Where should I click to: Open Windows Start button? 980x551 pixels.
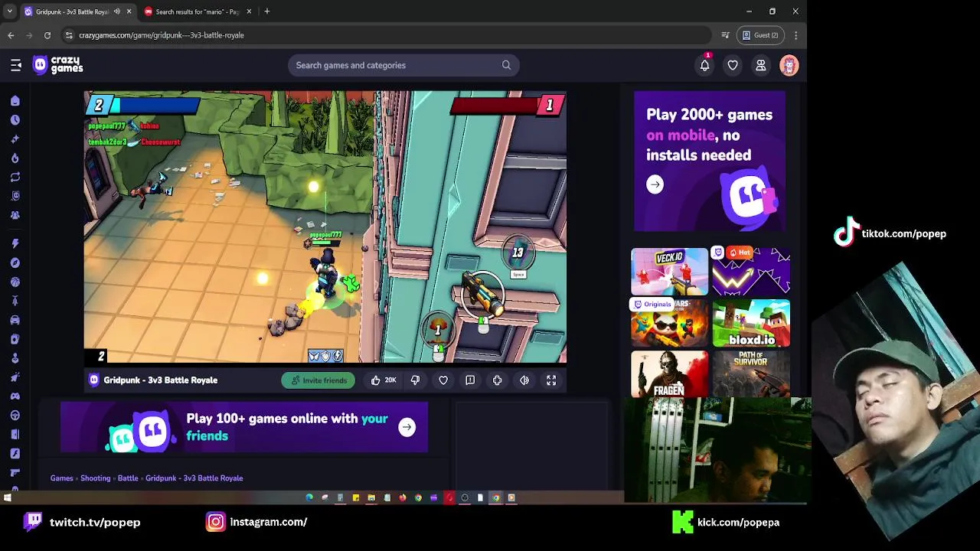(x=7, y=498)
